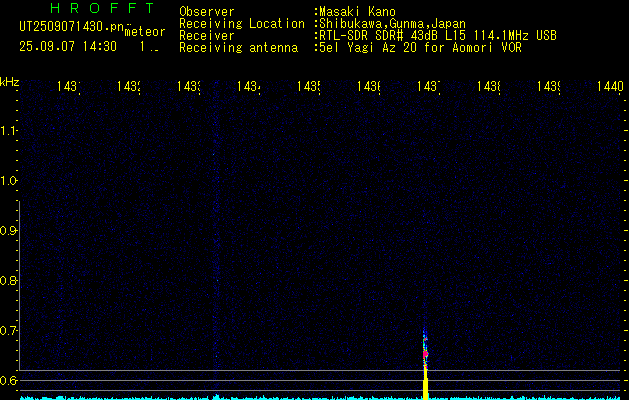Click the 'Receiver' field label
The height and width of the screenshot is (400, 629).
(x=207, y=36)
